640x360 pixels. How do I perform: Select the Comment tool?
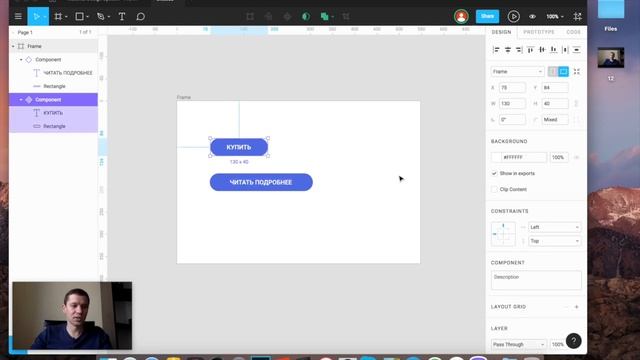click(140, 16)
